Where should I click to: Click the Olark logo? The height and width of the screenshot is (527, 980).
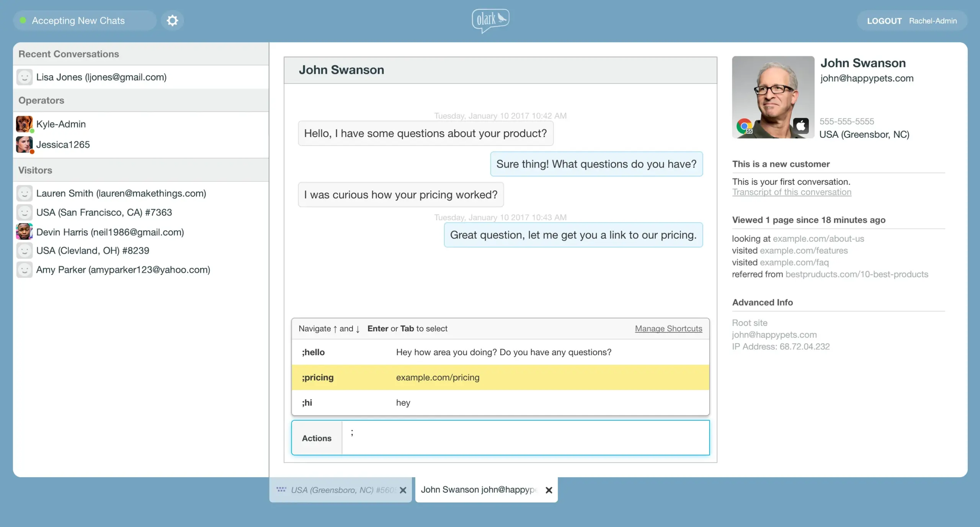(x=490, y=20)
